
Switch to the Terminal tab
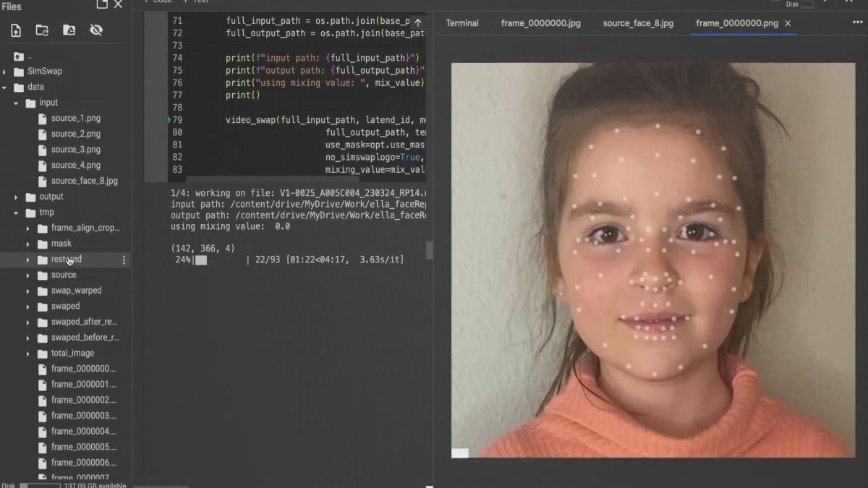tap(462, 23)
